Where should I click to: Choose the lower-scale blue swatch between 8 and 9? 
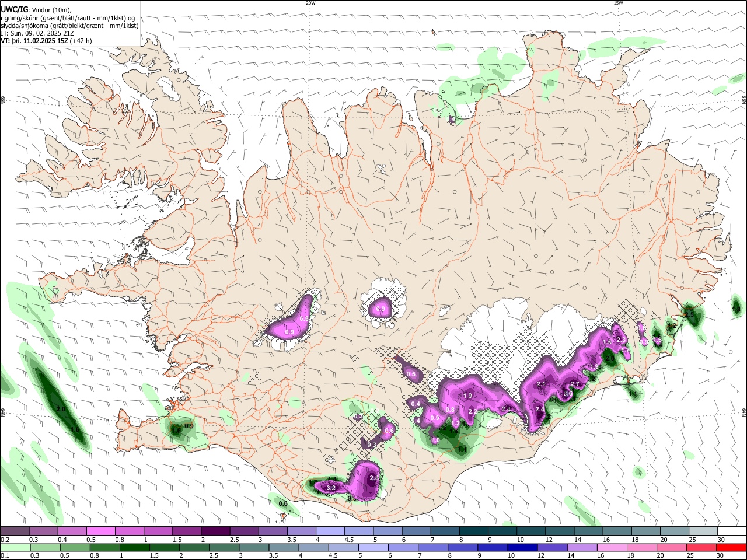463,547
